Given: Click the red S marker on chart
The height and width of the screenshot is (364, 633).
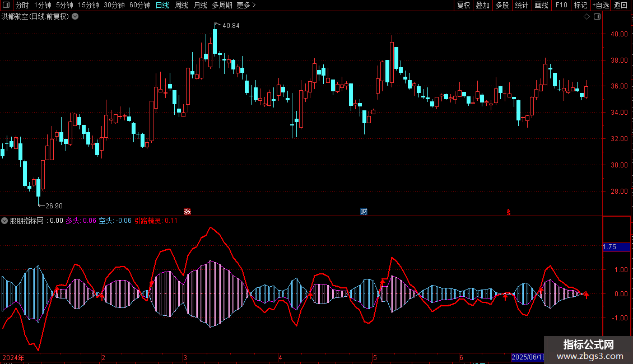Looking at the screenshot, I should coord(509,212).
